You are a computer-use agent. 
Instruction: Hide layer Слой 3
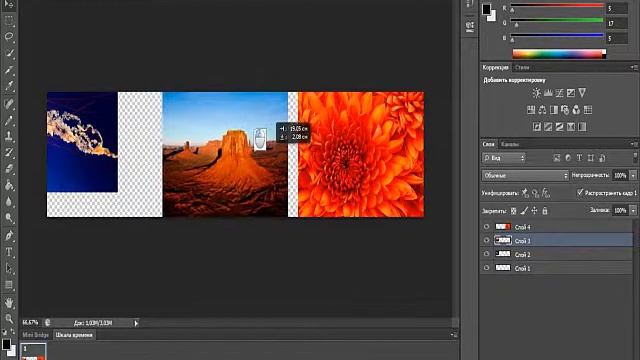click(x=486, y=240)
